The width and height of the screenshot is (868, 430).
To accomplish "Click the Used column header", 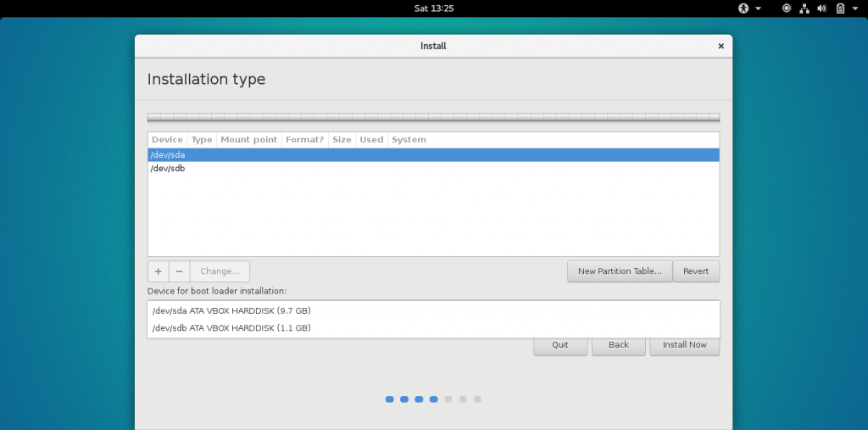I will point(371,140).
